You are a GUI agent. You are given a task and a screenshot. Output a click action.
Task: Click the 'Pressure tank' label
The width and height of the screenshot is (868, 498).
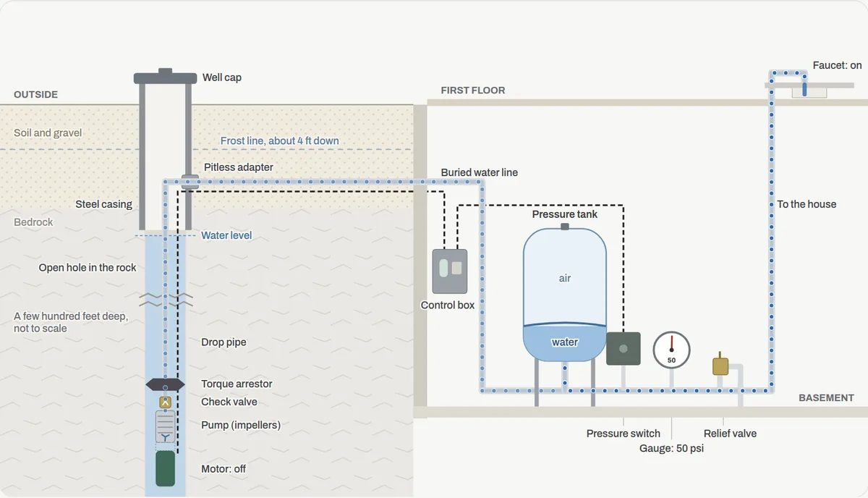565,215
